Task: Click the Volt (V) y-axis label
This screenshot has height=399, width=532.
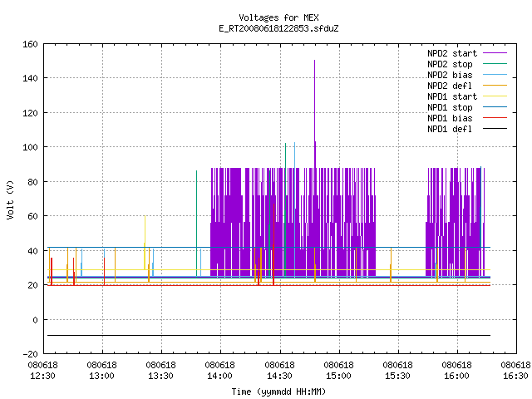Action: coord(10,199)
